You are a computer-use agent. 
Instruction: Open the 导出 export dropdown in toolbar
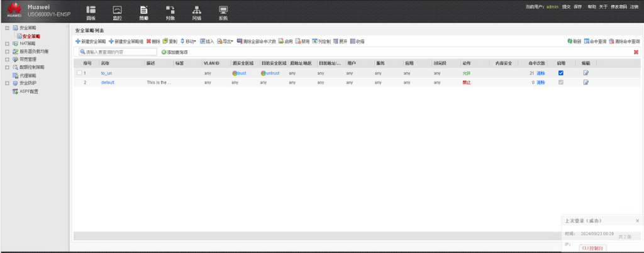click(x=225, y=41)
